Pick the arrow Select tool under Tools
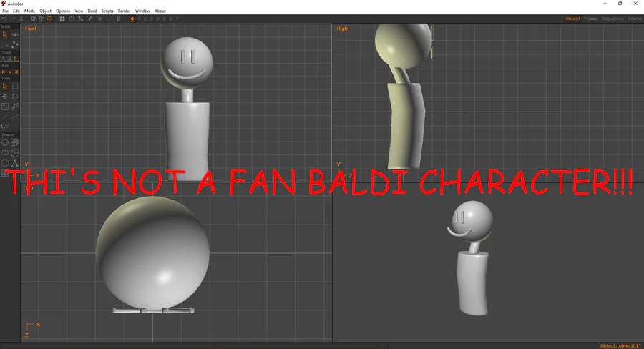This screenshot has width=644, height=349. click(x=5, y=87)
